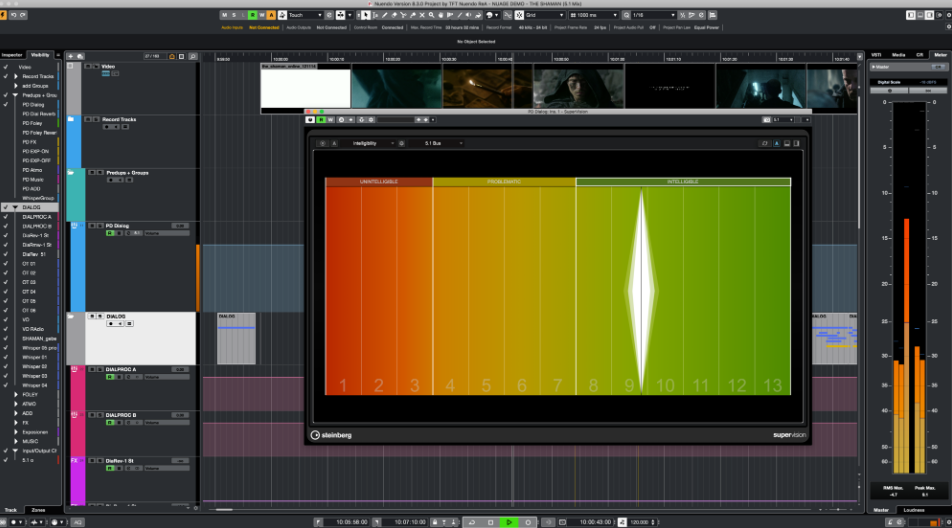
Task: Expand the MUSIC folder in Visibility list
Action: pos(16,441)
